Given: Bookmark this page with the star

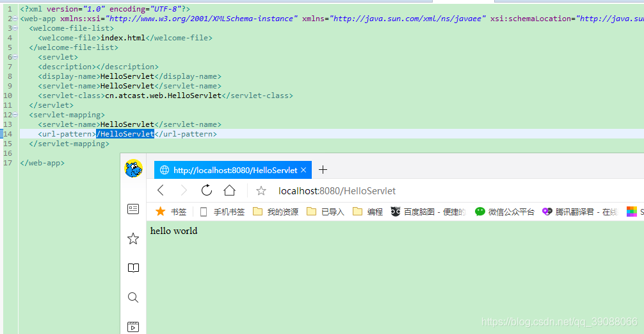Looking at the screenshot, I should [261, 191].
